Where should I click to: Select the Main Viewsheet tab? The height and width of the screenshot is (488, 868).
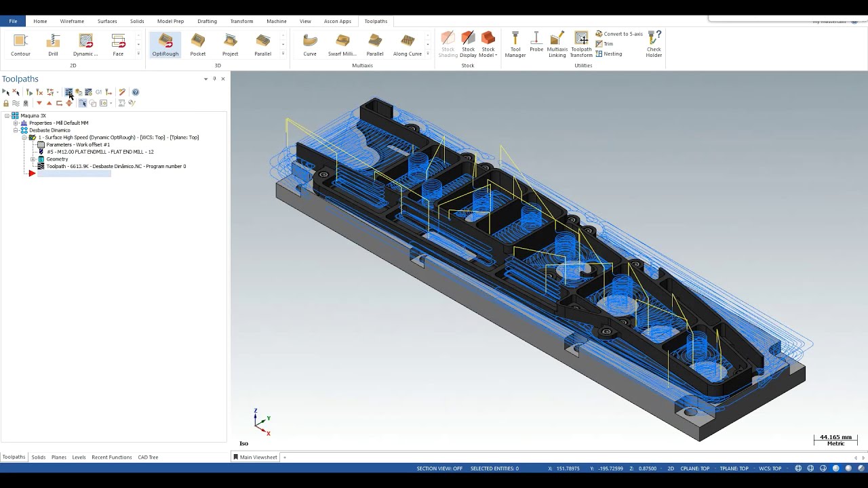click(255, 457)
